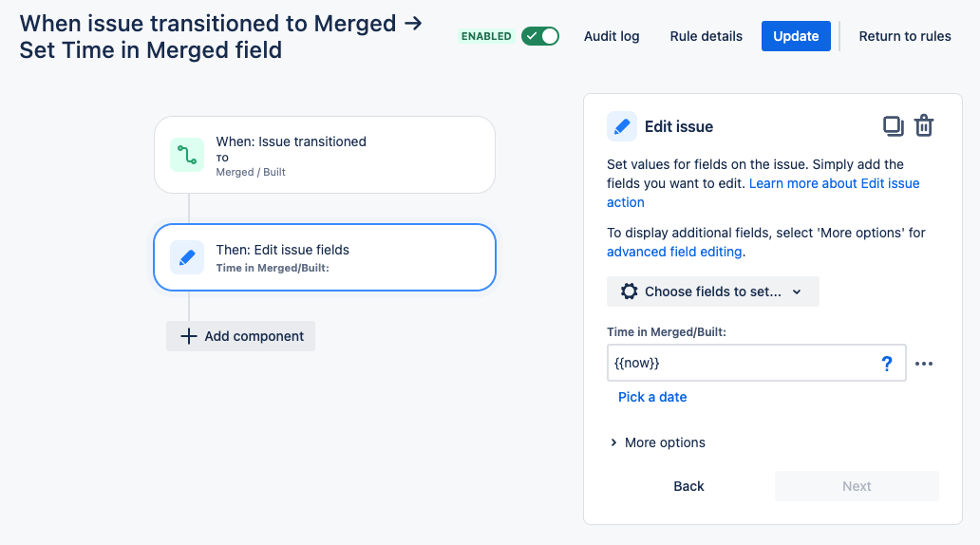Delete the Edit issue component

(x=924, y=126)
